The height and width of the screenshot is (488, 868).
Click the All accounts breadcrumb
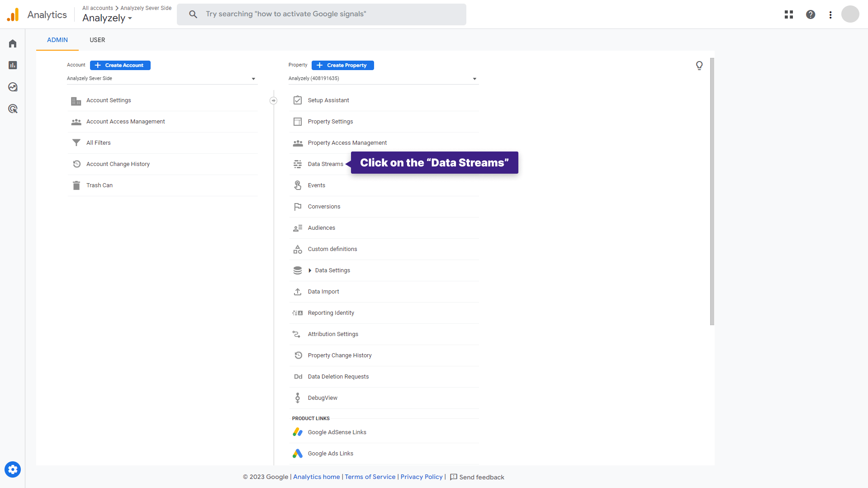click(x=98, y=8)
